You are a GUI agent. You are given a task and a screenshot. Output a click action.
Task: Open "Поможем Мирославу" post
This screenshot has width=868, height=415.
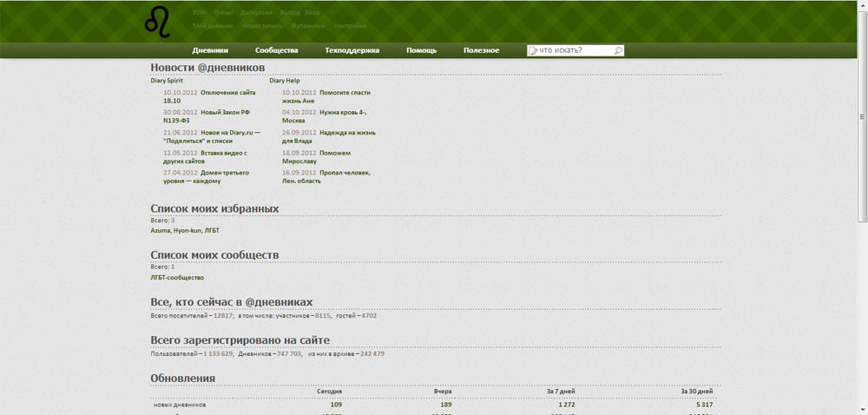(317, 157)
